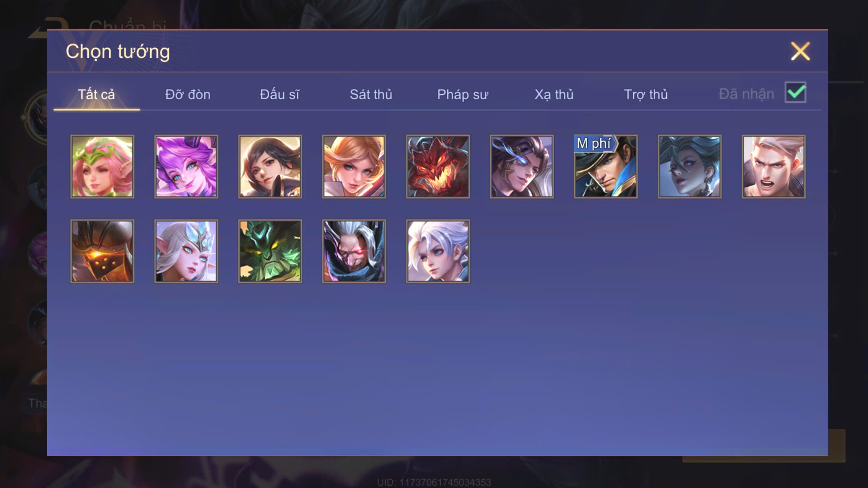Choose the green forest monster hero
The image size is (868, 488).
(x=270, y=251)
